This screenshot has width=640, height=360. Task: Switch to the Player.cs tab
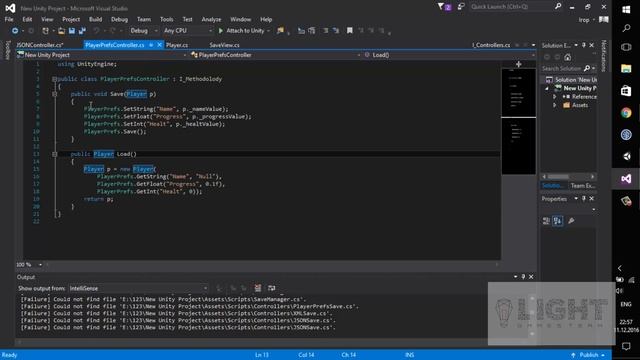point(177,45)
